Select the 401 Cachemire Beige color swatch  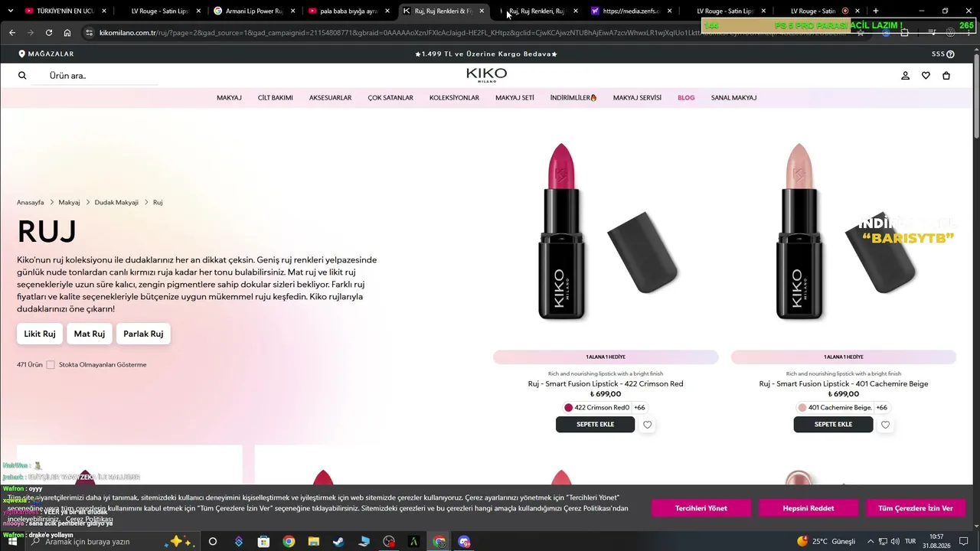(x=802, y=408)
